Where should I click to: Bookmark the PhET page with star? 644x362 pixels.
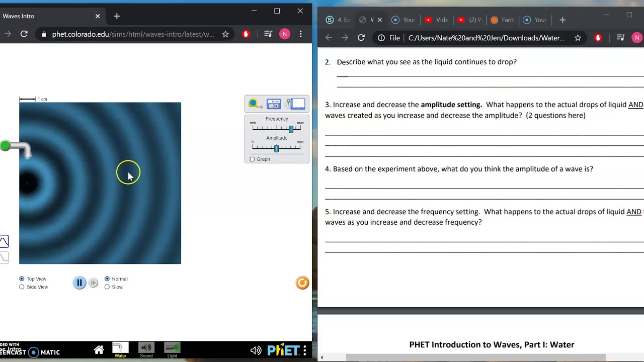(x=225, y=34)
